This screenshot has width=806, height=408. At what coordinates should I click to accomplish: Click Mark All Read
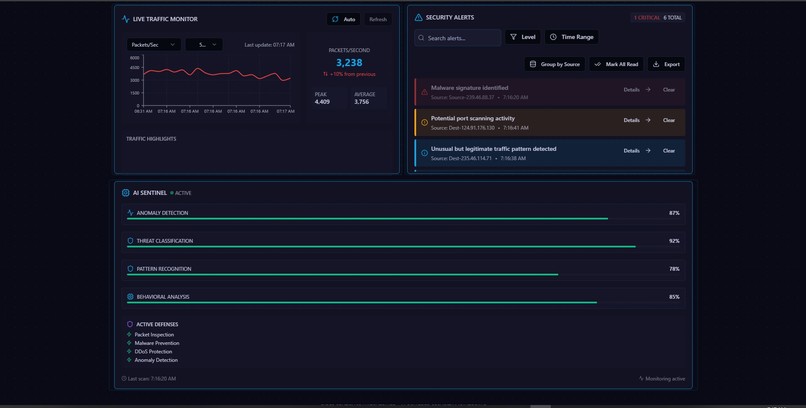point(616,64)
